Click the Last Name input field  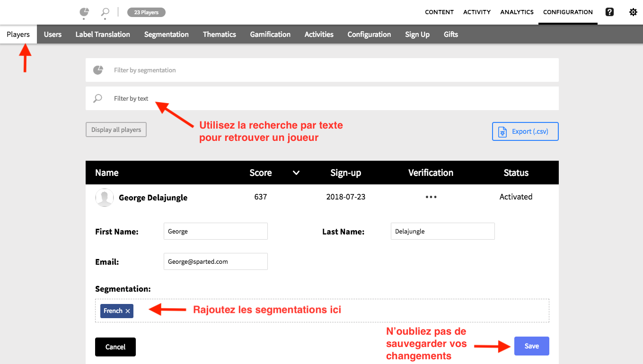pos(443,232)
